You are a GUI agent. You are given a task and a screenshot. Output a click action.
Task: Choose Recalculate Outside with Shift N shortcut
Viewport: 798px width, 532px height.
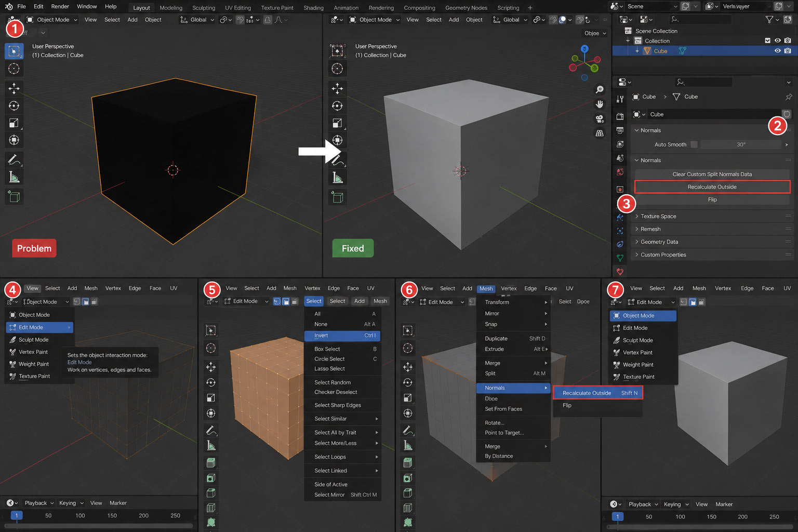tap(598, 393)
